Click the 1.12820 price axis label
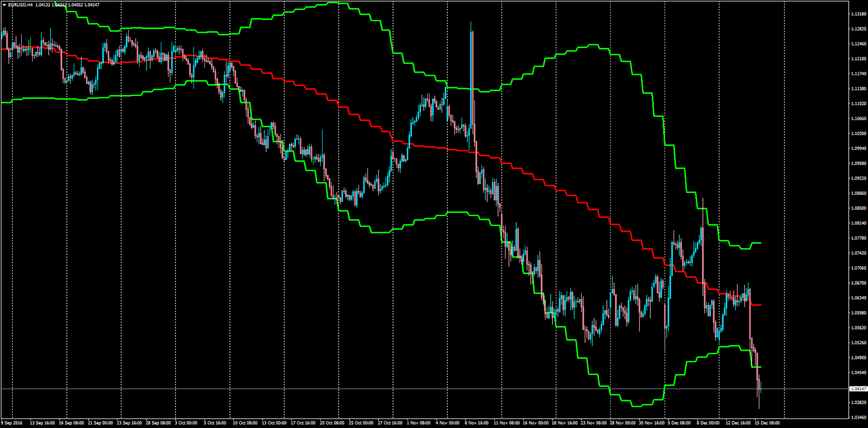 pos(859,29)
